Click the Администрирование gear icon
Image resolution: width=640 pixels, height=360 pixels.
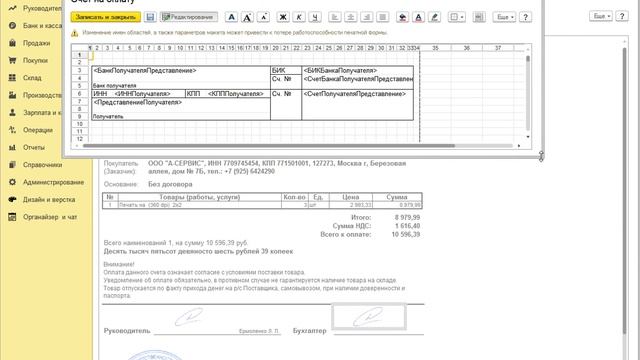click(x=13, y=182)
